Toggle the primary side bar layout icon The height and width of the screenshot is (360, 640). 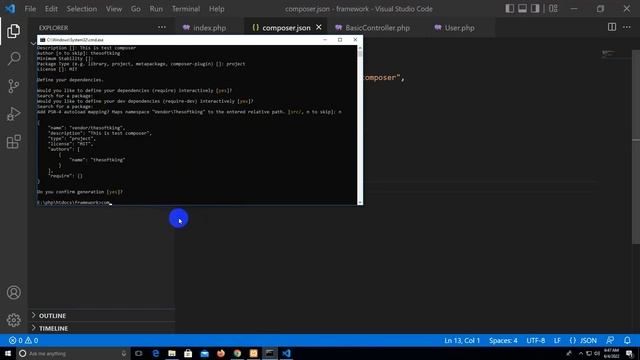[509, 9]
